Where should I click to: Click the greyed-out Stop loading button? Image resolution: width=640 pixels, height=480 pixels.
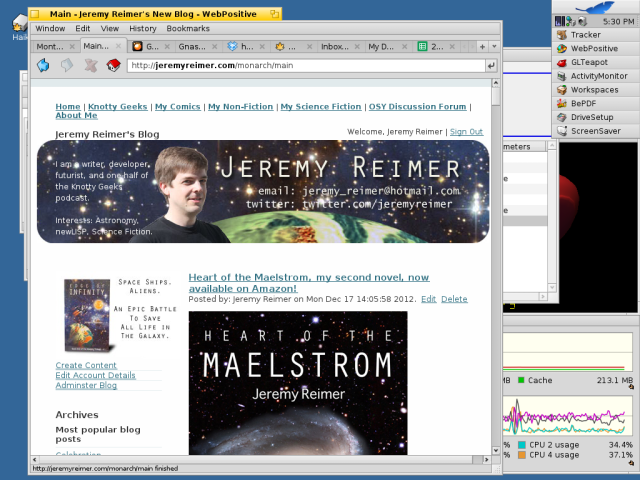coord(91,65)
